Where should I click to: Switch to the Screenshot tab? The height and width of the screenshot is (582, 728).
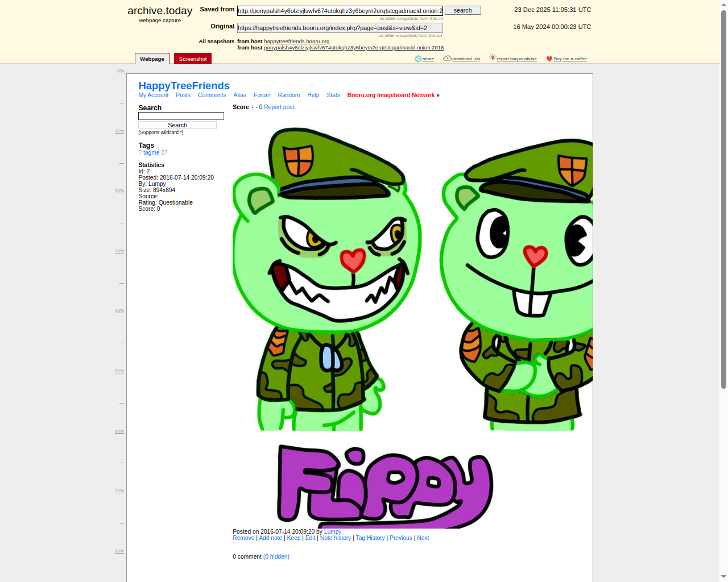pyautogui.click(x=193, y=59)
